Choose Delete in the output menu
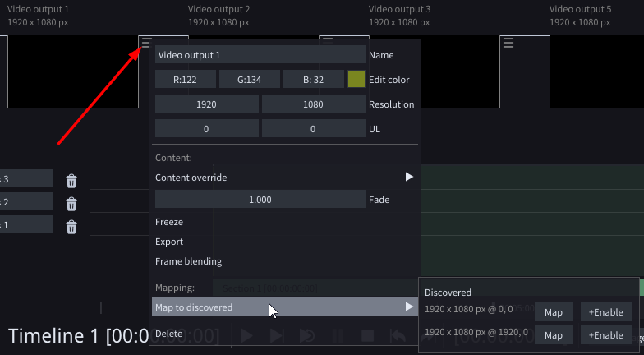 168,334
